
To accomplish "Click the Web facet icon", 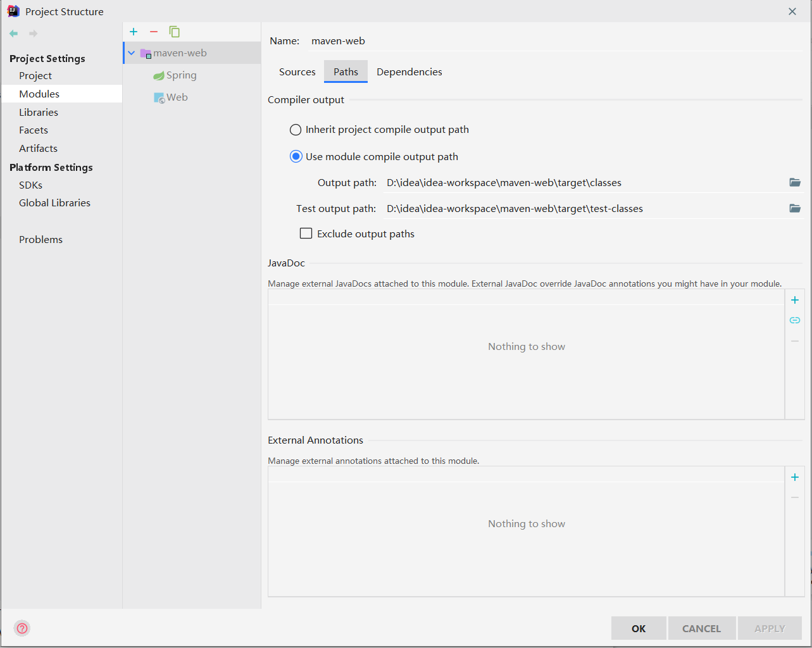I will [159, 98].
